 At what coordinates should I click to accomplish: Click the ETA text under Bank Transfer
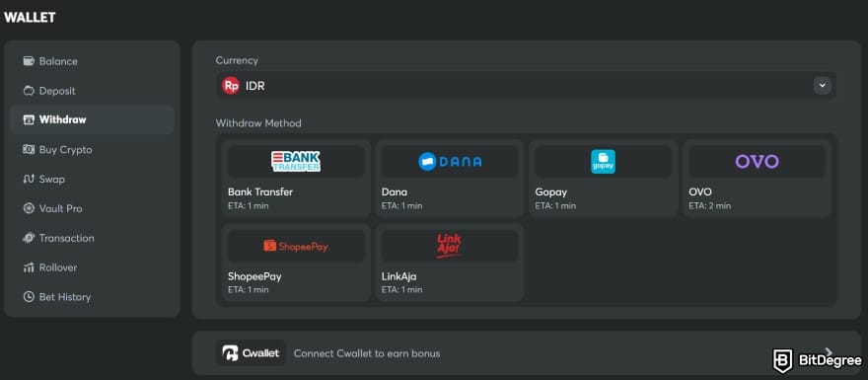[x=248, y=206]
